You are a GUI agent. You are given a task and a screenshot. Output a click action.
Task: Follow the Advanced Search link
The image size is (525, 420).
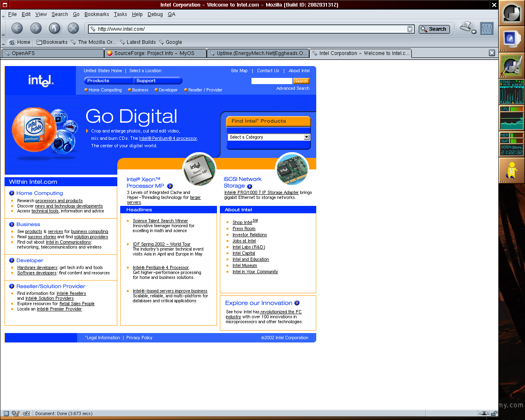[x=293, y=89]
